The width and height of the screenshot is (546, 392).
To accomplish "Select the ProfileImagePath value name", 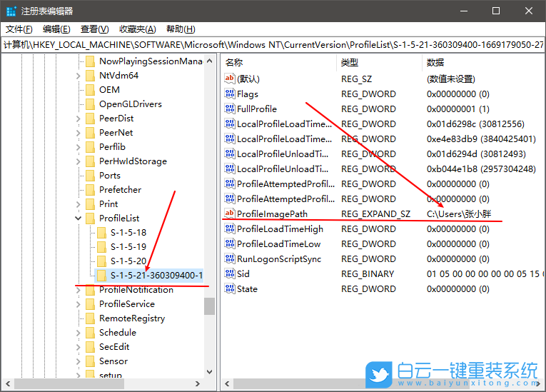I will [273, 214].
